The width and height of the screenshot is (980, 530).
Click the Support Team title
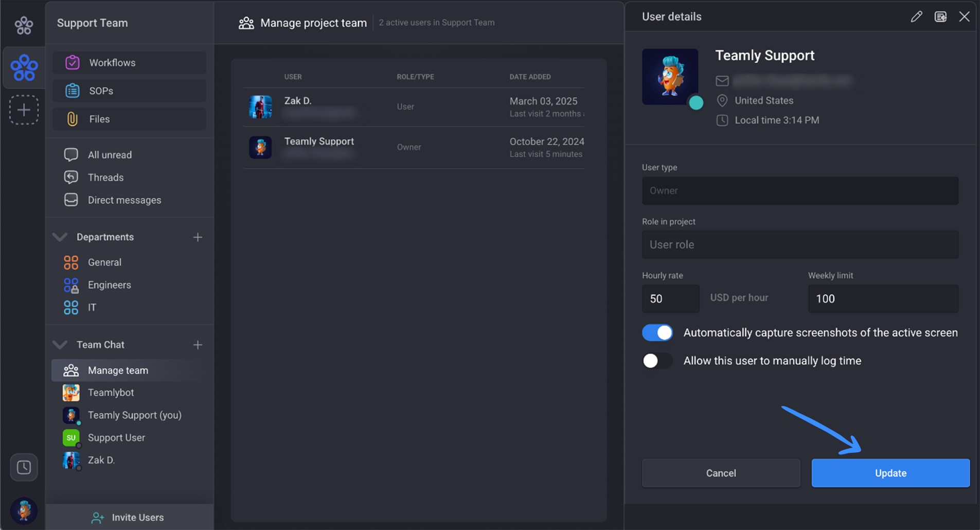click(93, 23)
